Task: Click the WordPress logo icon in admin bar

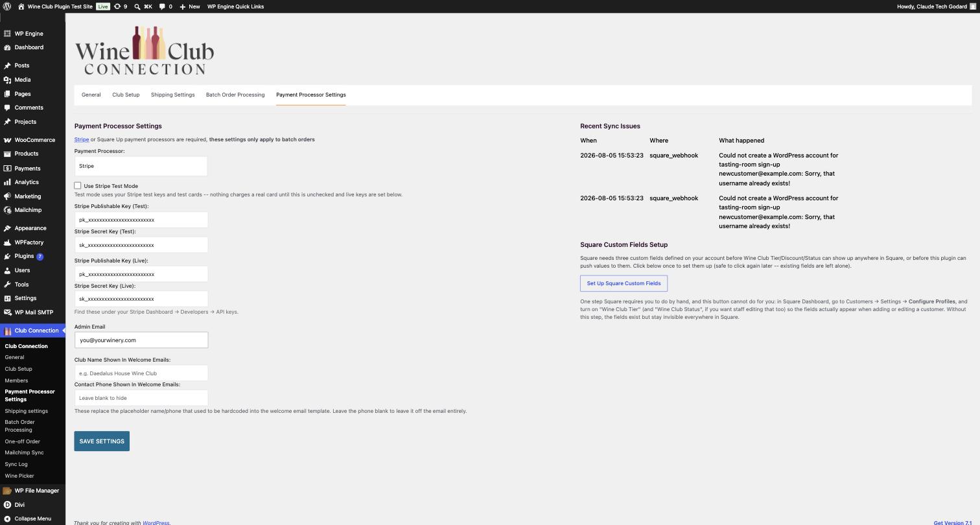Action: point(7,6)
